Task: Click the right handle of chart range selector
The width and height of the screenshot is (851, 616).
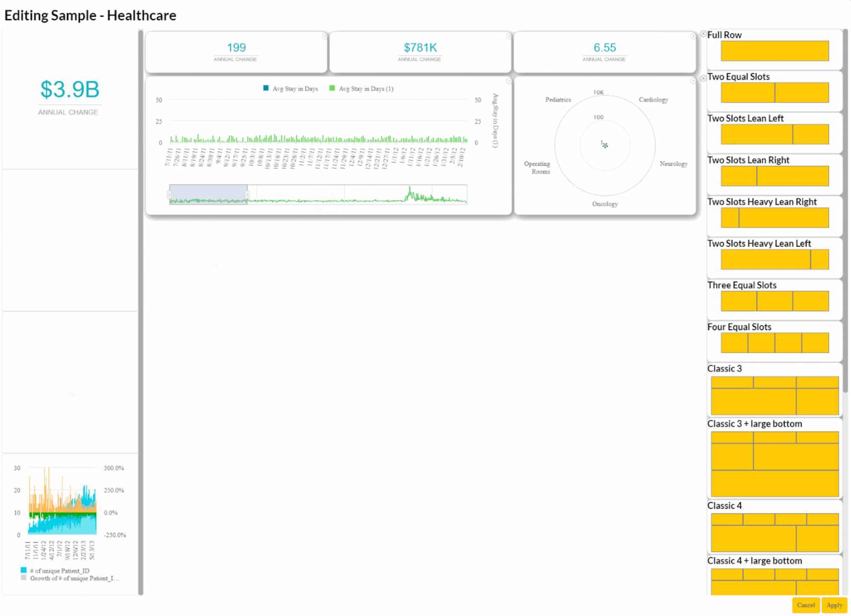Action: coord(247,195)
